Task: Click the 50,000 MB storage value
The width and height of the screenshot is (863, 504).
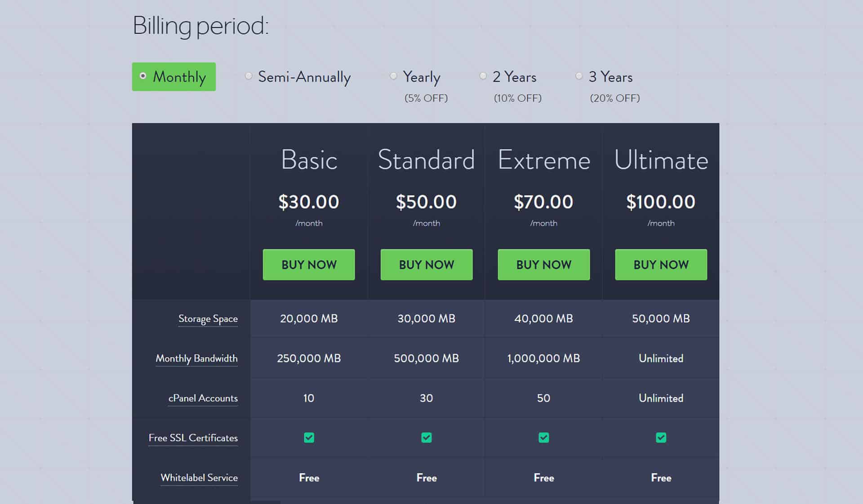Action: tap(661, 318)
